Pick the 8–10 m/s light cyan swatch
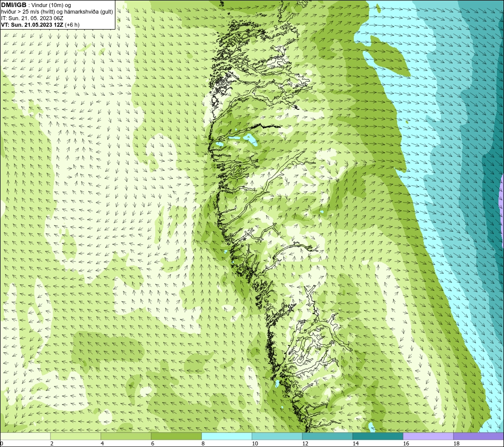The height and width of the screenshot is (447, 504). point(227,436)
